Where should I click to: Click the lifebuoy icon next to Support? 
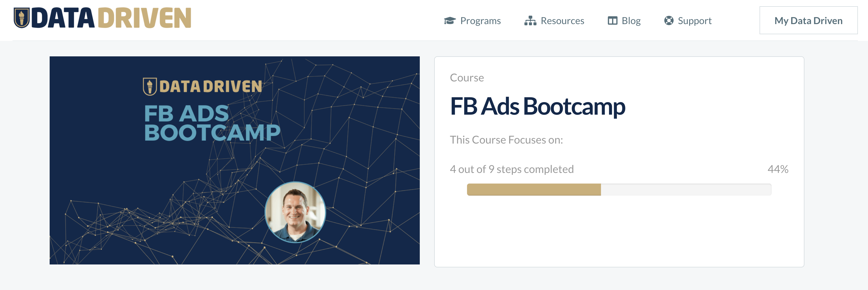tap(669, 20)
